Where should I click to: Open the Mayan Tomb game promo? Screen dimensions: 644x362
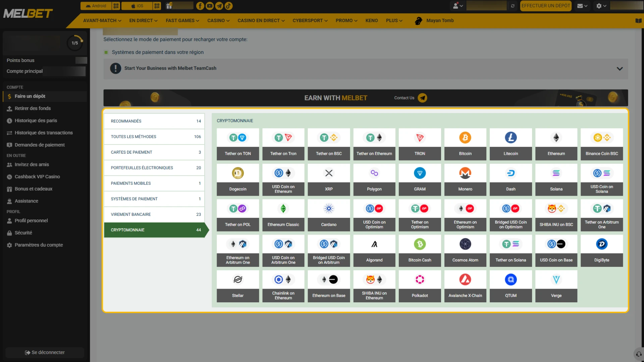434,20
